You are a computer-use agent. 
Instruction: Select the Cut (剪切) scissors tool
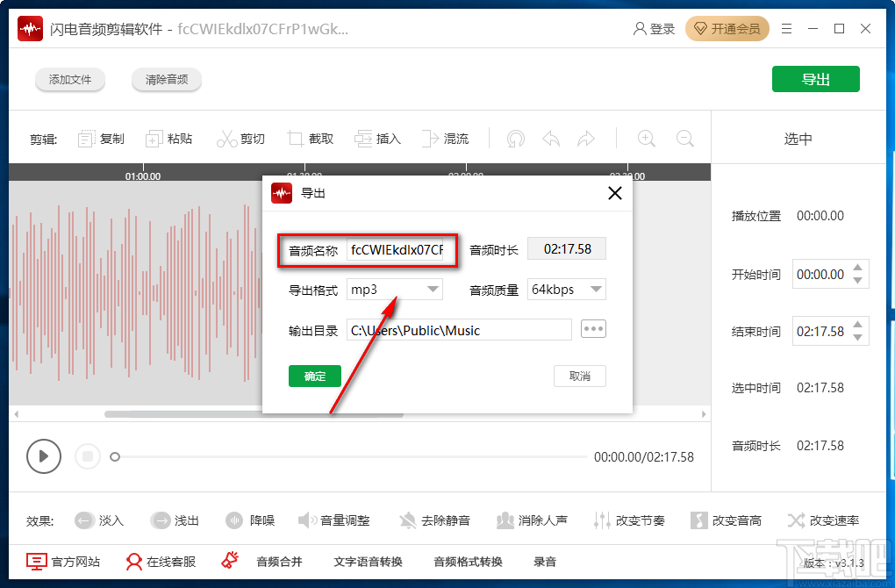[x=240, y=139]
